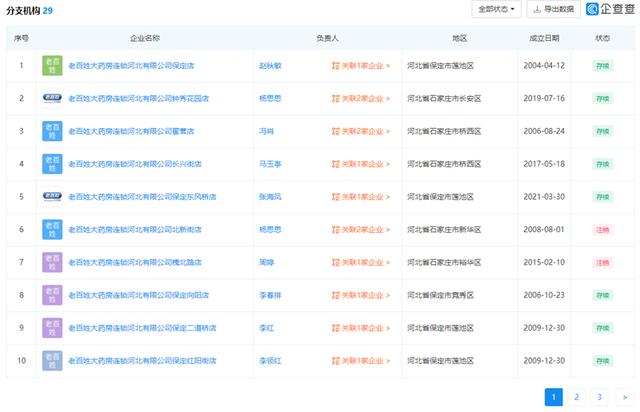
Task: Open the 保定东风桥店 branch link in row 5
Action: (142, 197)
